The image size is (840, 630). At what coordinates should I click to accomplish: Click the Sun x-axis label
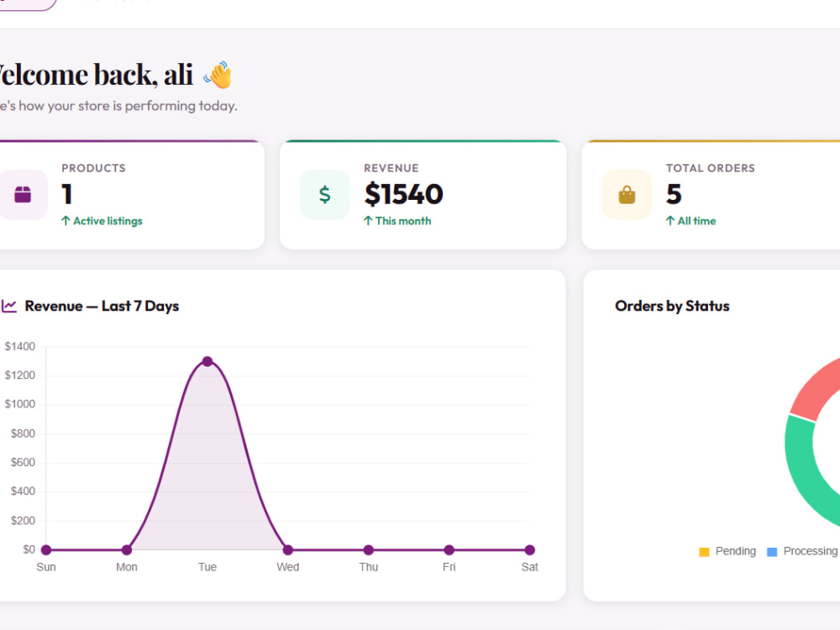pyautogui.click(x=46, y=567)
